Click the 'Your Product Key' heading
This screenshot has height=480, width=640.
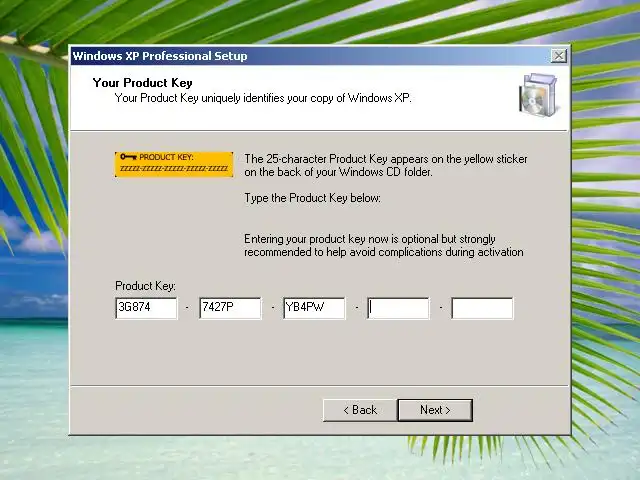(x=142, y=83)
